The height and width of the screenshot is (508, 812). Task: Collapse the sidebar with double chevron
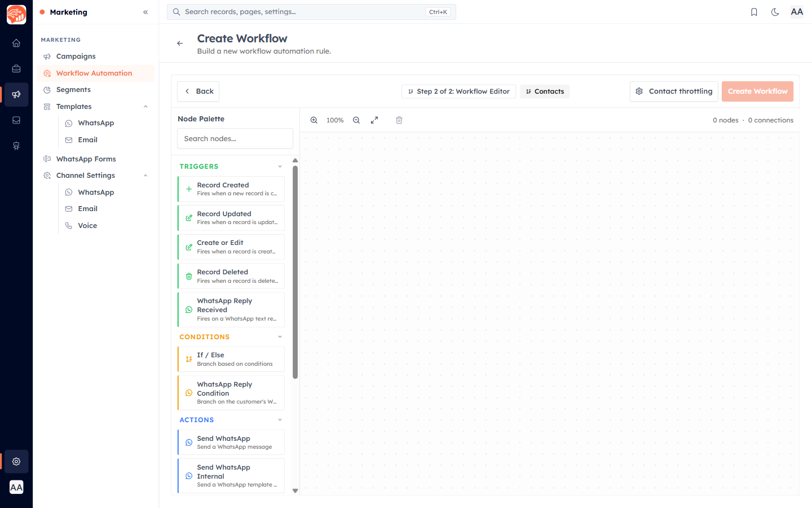[145, 12]
